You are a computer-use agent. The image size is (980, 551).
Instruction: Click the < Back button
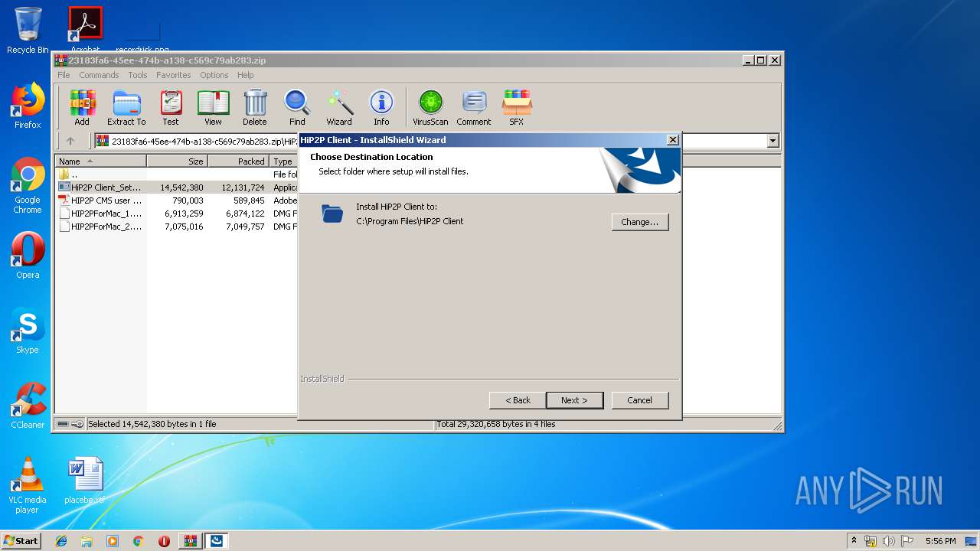click(x=518, y=400)
